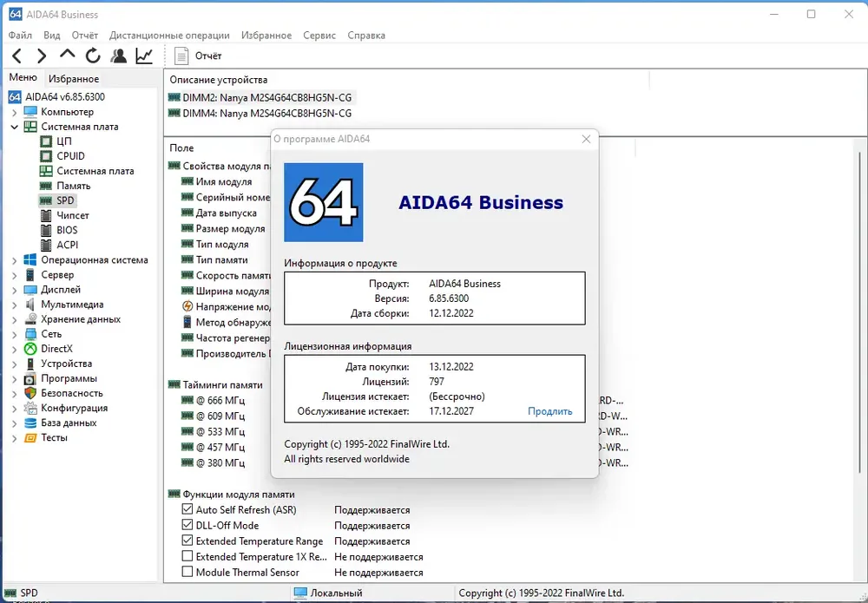868x603 pixels.
Task: Select the DirectX icon in sidebar
Action: pyautogui.click(x=30, y=349)
